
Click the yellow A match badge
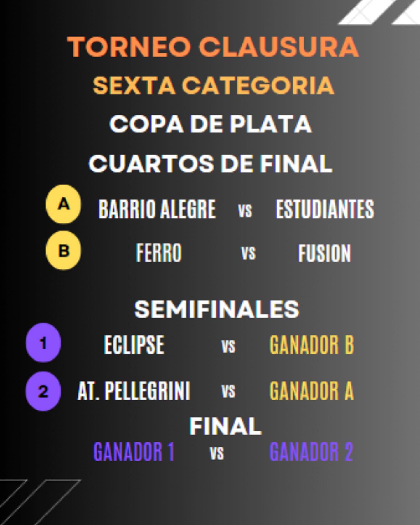64,204
